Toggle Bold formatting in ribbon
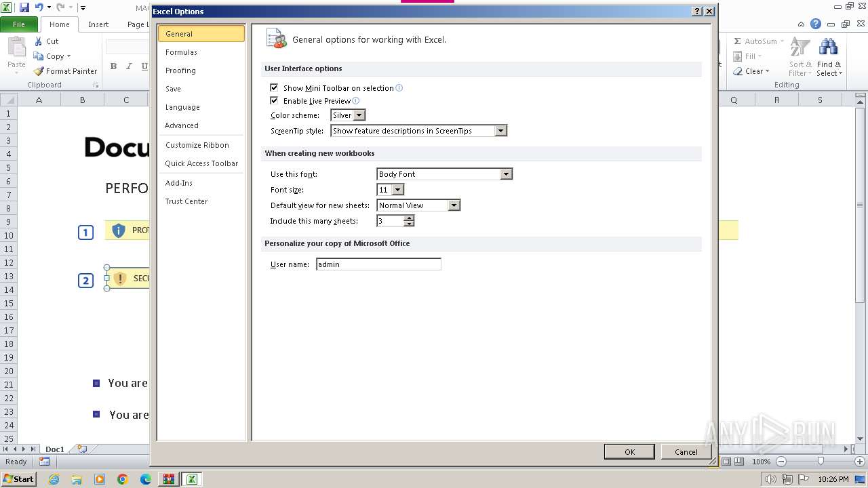The width and height of the screenshot is (868, 488). 113,66
